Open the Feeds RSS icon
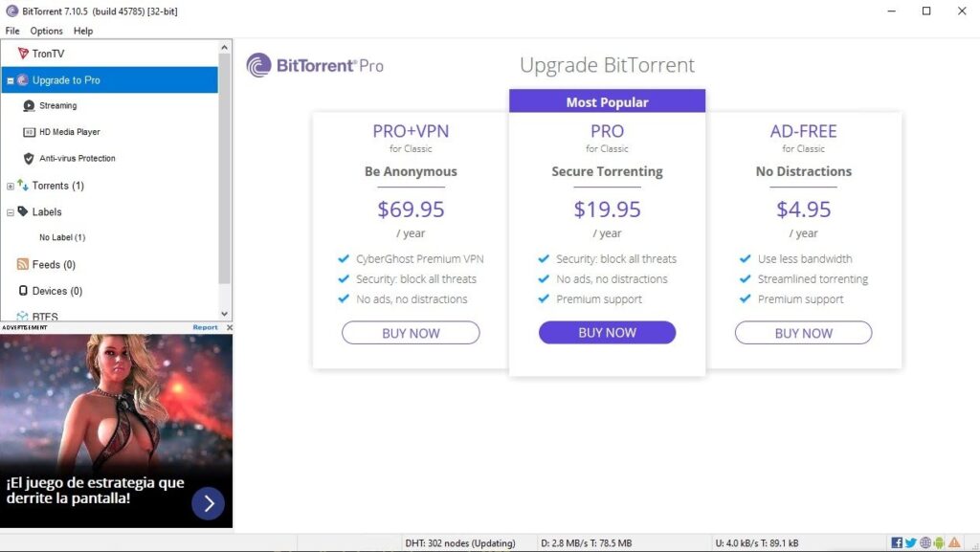Viewport: 980px width, 552px height. click(24, 264)
